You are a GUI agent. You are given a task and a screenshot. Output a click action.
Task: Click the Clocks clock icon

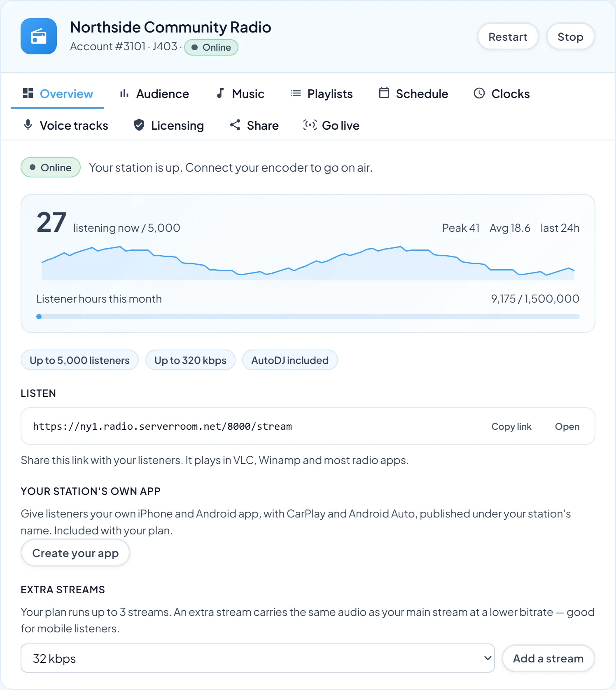[x=479, y=93]
